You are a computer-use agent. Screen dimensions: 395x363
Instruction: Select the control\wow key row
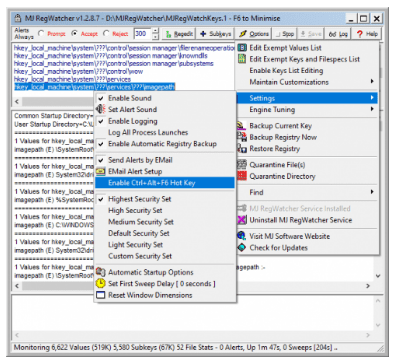point(78,71)
